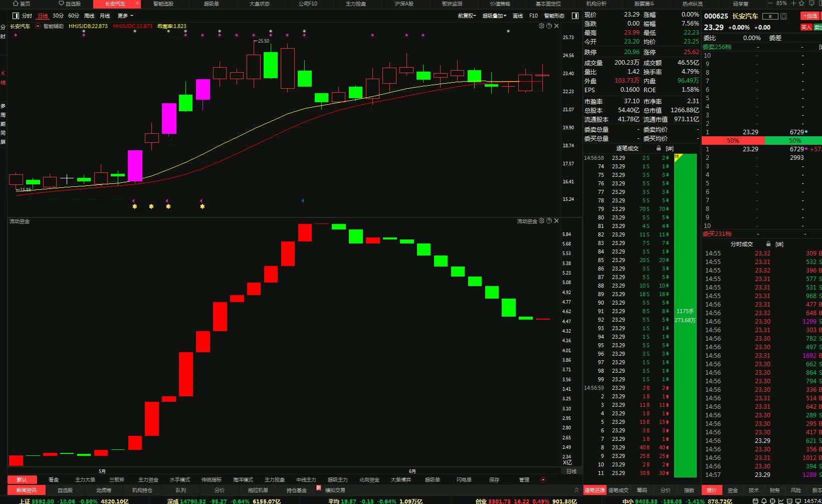The image size is (822, 504).
Task: Toggle the right panel layout icon
Action: click(x=575, y=16)
